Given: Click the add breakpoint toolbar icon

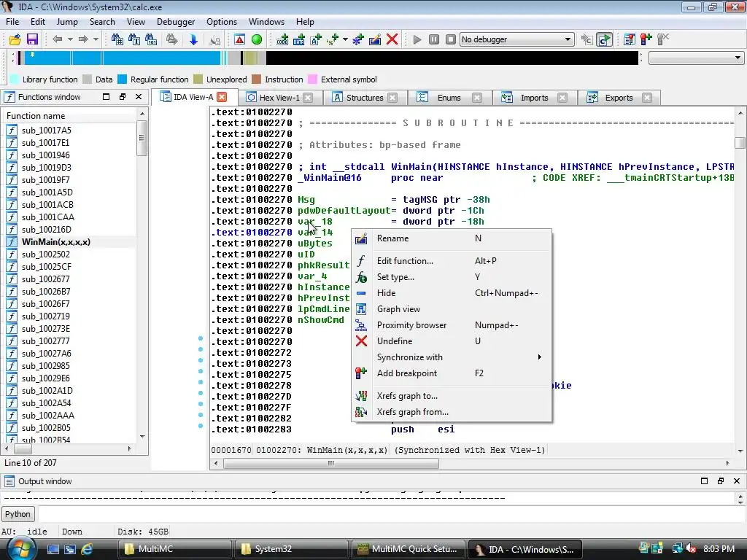Looking at the screenshot, I should pyautogui.click(x=646, y=39).
